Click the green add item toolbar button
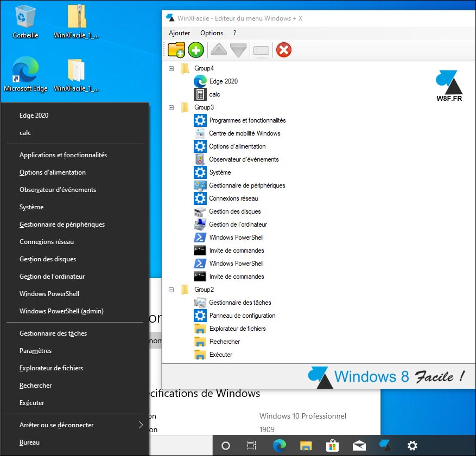 point(196,50)
